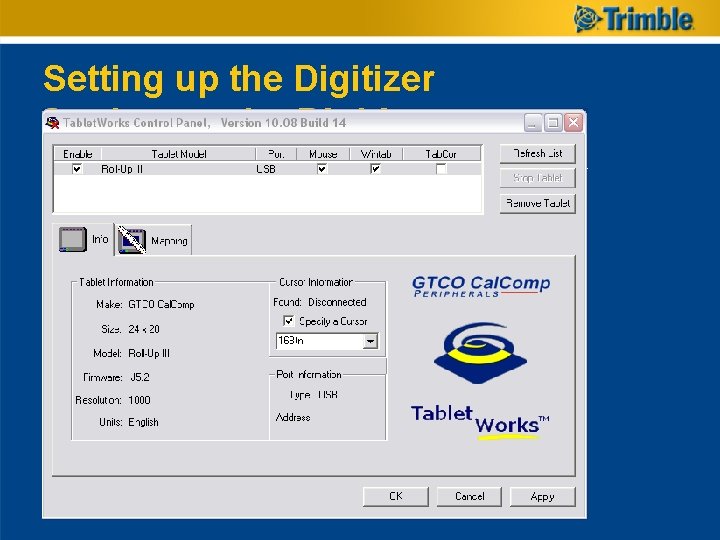This screenshot has width=720, height=540.
Task: Click the blue spiral tablet graphic
Action: tap(481, 353)
